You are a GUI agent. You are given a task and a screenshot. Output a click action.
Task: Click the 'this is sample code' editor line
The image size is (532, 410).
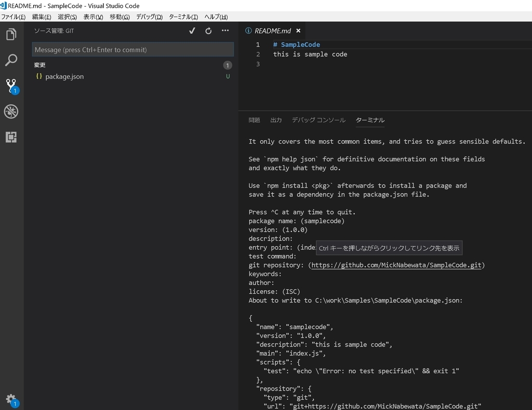[x=310, y=55]
